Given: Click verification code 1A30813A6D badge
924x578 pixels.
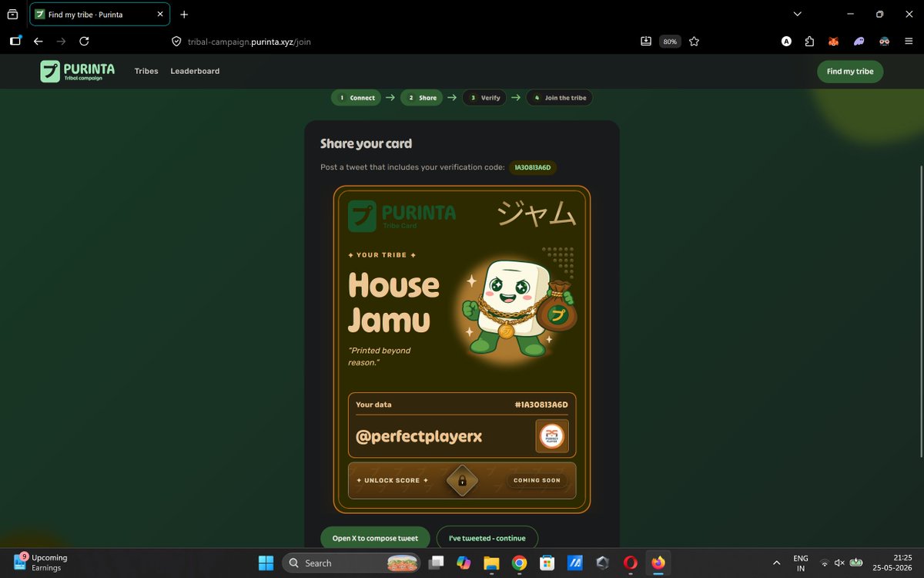Looking at the screenshot, I should (533, 167).
